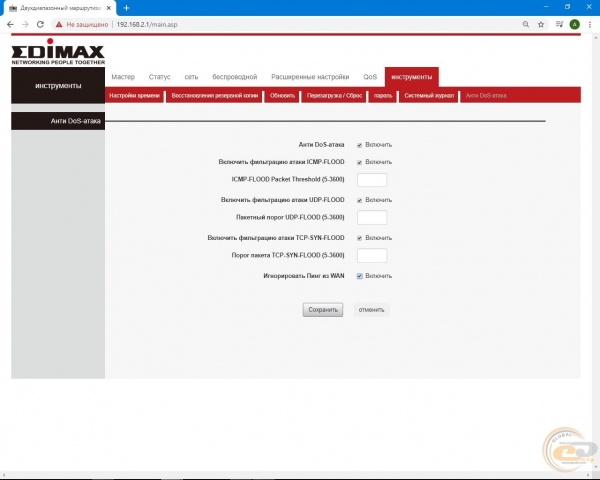
Task: Open the беспроводной tab
Action: click(235, 77)
